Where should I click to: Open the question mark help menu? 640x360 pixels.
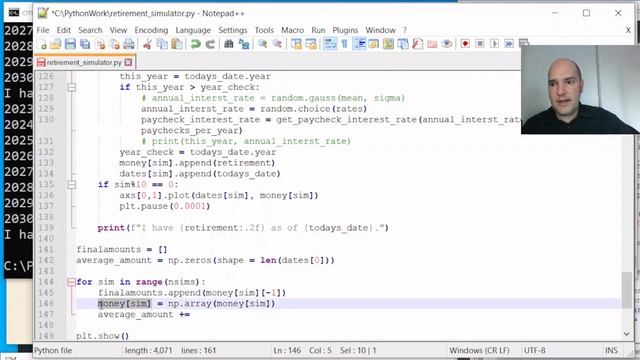point(405,30)
